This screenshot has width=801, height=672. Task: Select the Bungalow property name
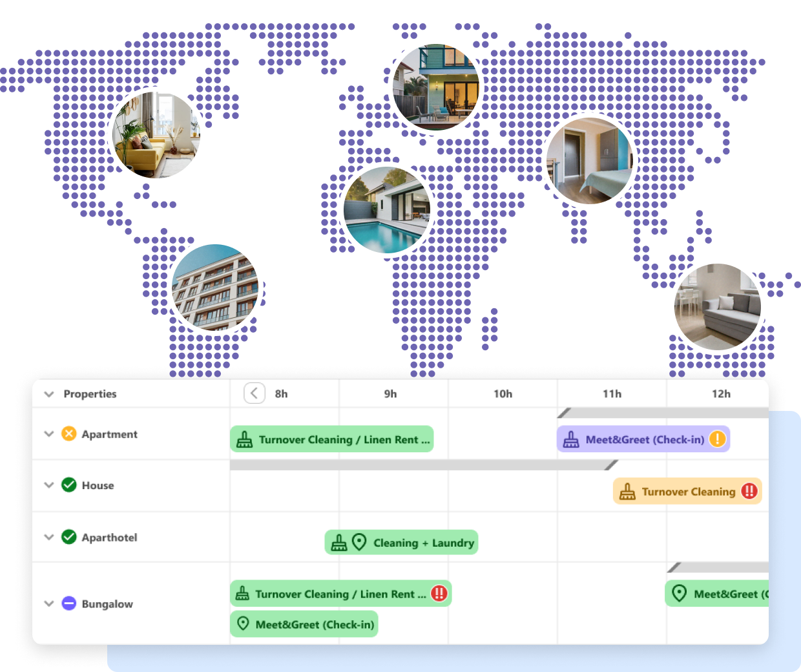pyautogui.click(x=107, y=604)
